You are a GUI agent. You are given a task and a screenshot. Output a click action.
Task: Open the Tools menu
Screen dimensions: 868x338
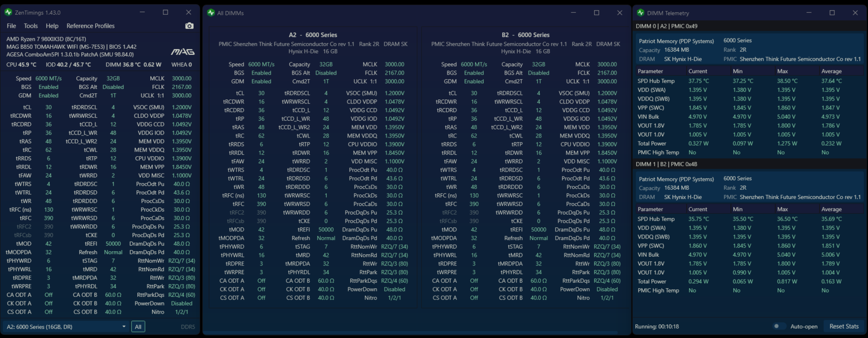point(30,26)
